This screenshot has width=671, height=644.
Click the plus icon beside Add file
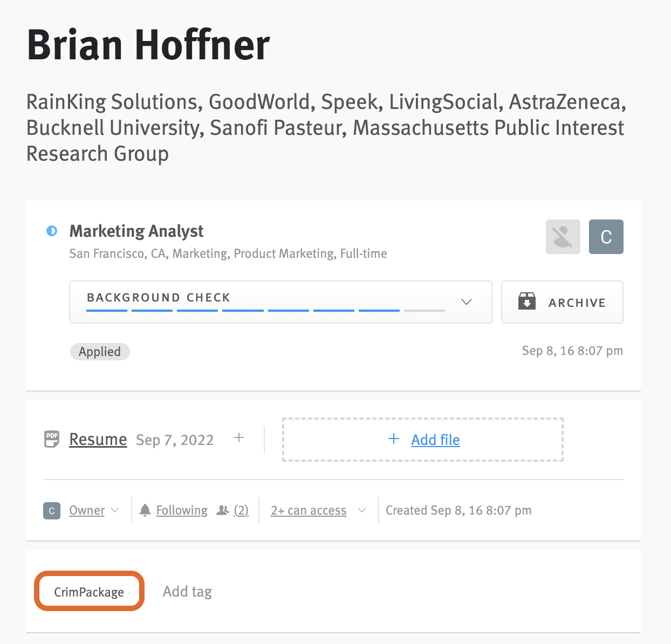tap(394, 439)
